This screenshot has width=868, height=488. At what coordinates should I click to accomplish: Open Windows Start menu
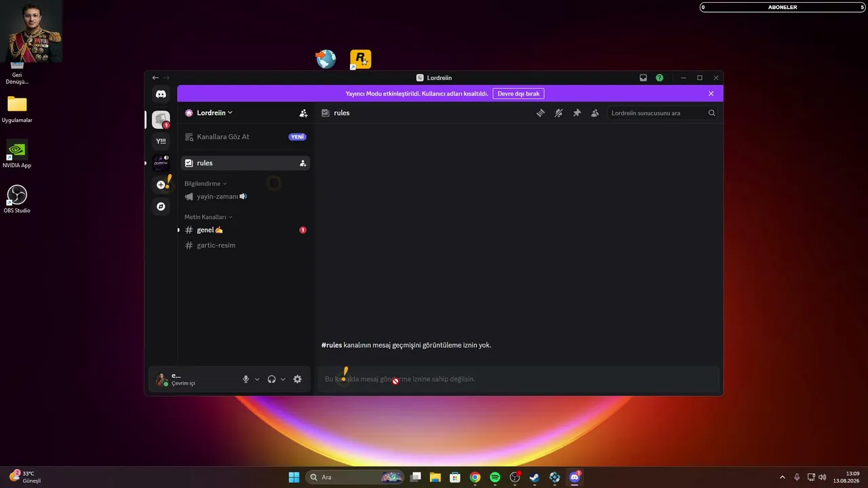pyautogui.click(x=294, y=477)
